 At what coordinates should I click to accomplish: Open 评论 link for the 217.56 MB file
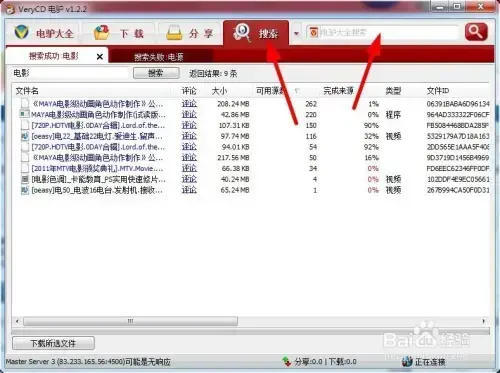tap(189, 158)
